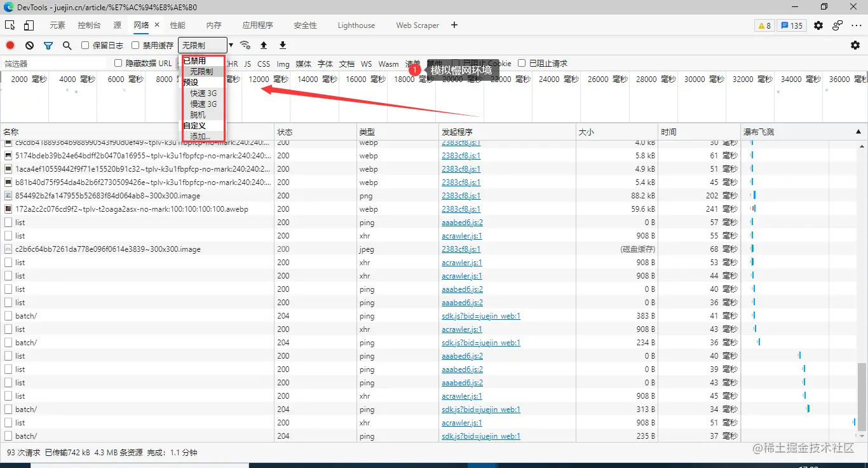868x468 pixels.
Task: Toggle the sort arrow on the 瀑布飞溅 column
Action: click(x=858, y=132)
